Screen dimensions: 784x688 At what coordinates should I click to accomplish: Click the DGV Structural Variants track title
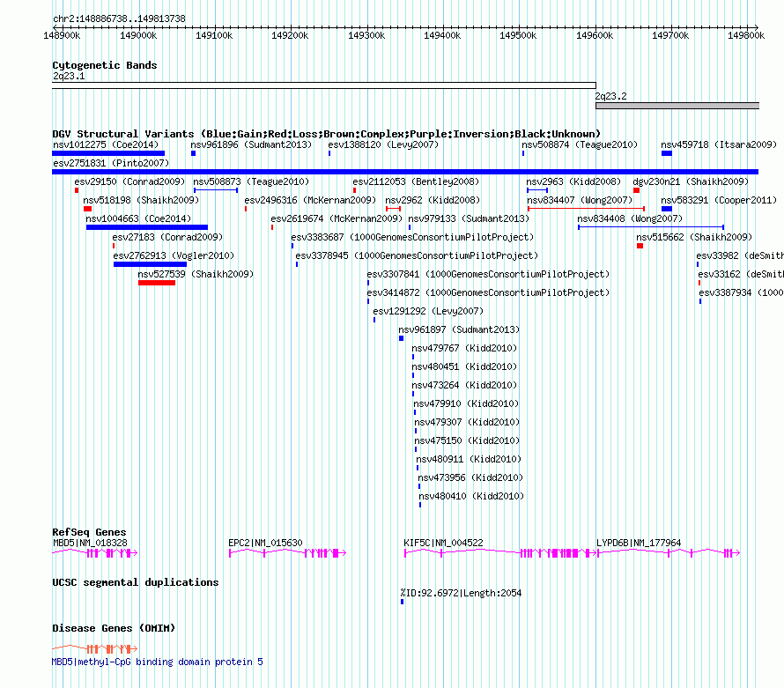coord(327,134)
